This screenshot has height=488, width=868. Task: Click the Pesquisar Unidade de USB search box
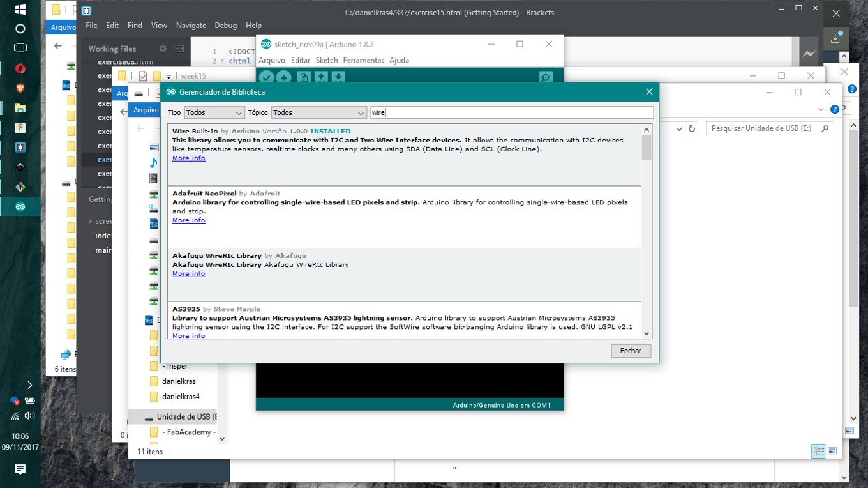[770, 128]
